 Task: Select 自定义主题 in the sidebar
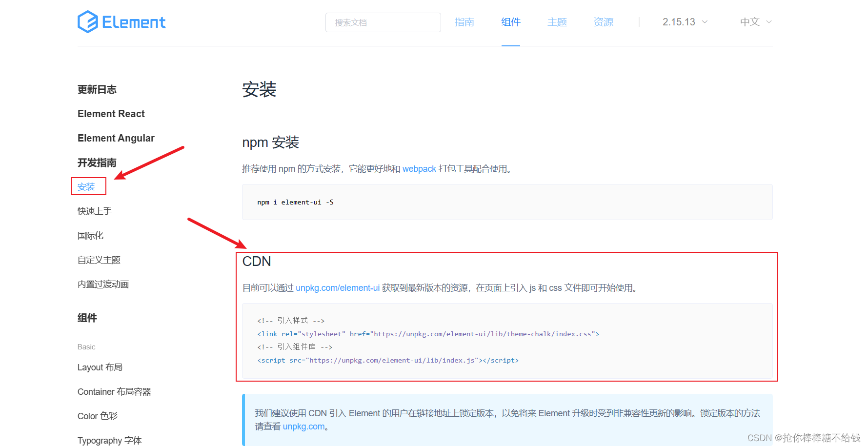coord(99,260)
